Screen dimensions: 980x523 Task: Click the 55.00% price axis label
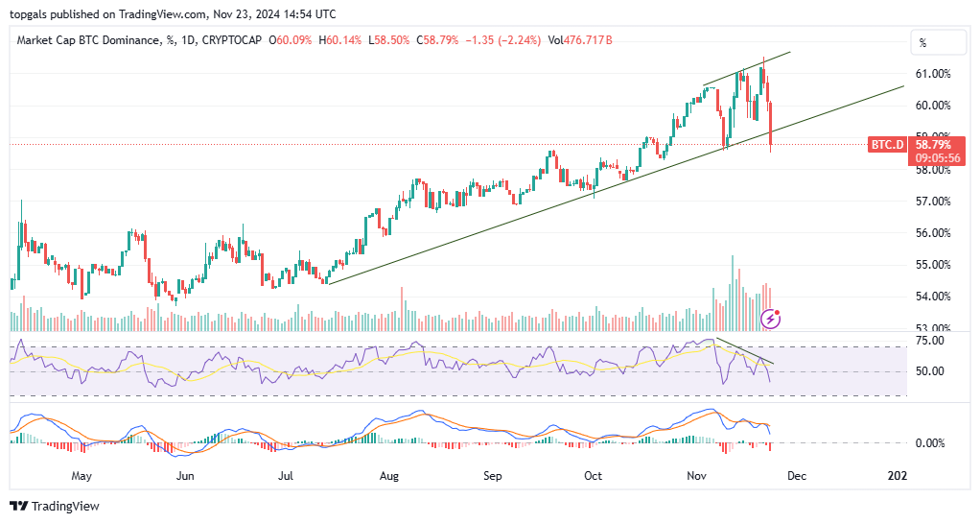click(932, 265)
